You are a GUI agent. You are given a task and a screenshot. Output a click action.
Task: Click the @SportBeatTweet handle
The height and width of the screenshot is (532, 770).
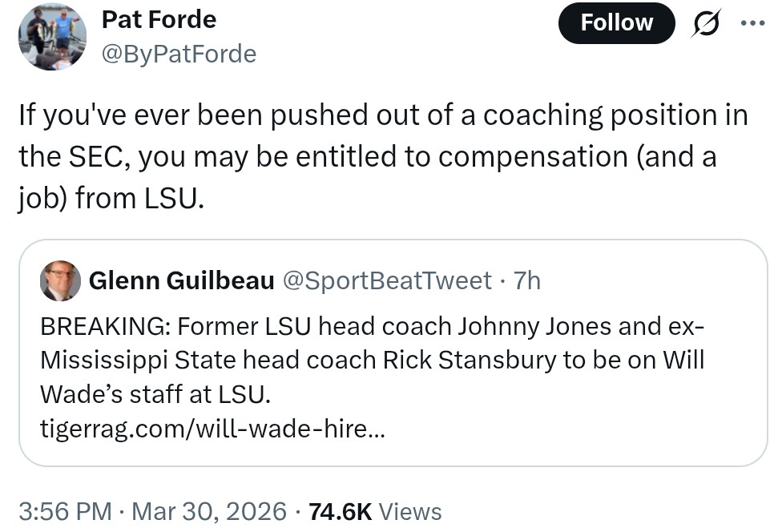click(x=387, y=280)
